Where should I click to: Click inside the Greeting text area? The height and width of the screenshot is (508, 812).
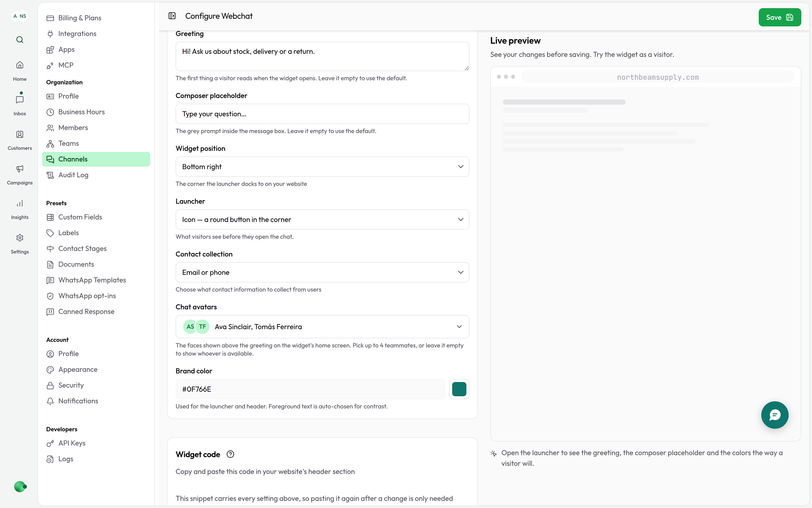[322, 56]
